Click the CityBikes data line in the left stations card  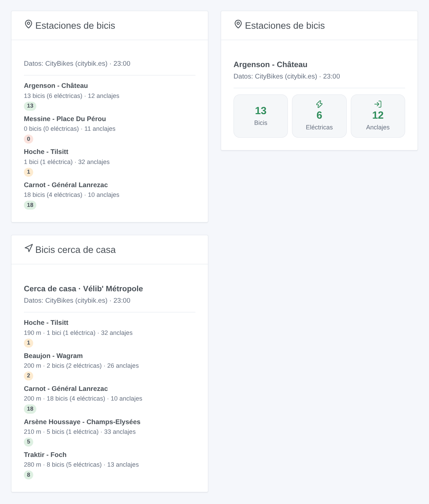point(77,63)
